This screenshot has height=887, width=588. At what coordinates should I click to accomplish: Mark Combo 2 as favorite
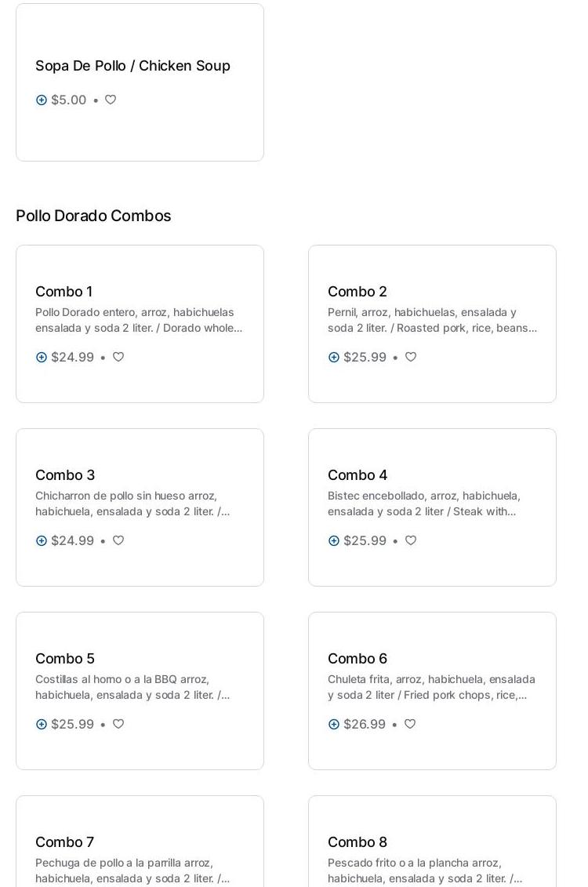click(x=411, y=358)
